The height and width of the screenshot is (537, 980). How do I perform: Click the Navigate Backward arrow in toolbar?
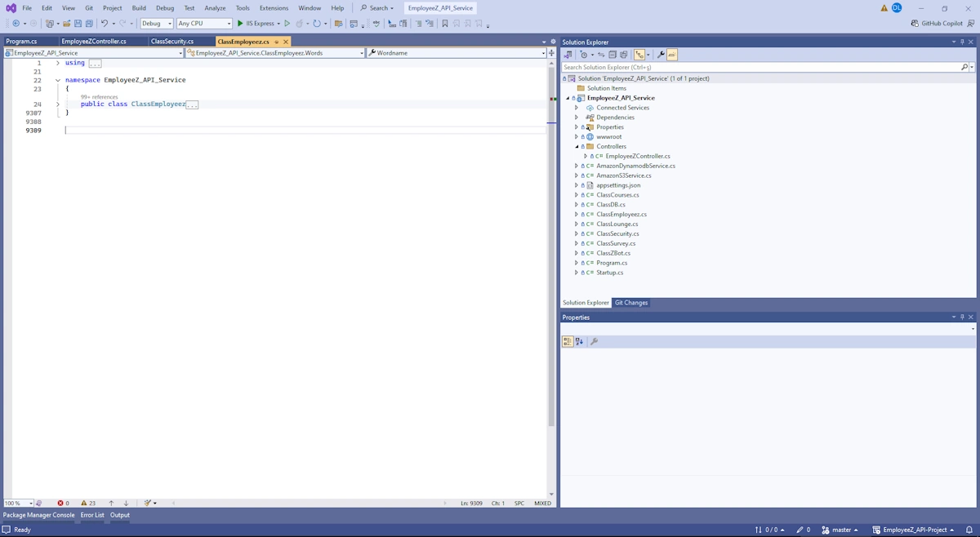[16, 24]
